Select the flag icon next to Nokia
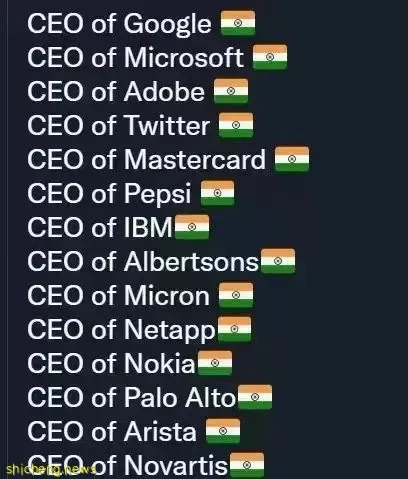408x479 pixels. [215, 363]
